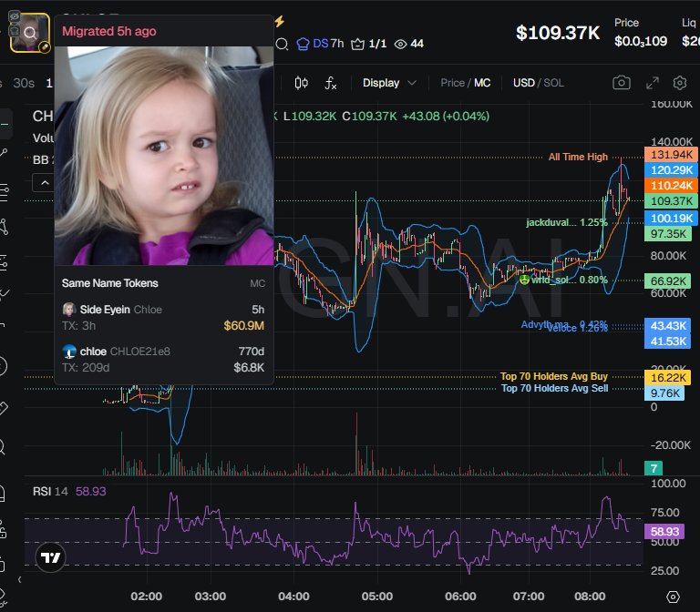Click the eye watchers icon showing 44

[400, 44]
